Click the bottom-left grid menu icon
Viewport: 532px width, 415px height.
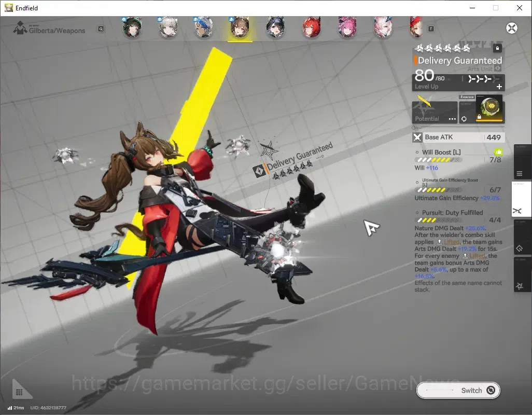(x=19, y=392)
